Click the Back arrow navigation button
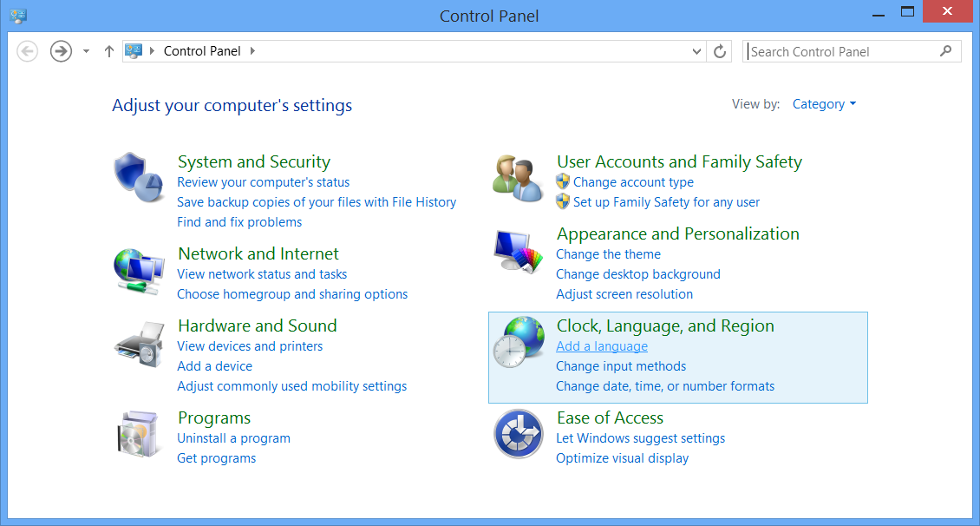980x526 pixels. coord(27,51)
